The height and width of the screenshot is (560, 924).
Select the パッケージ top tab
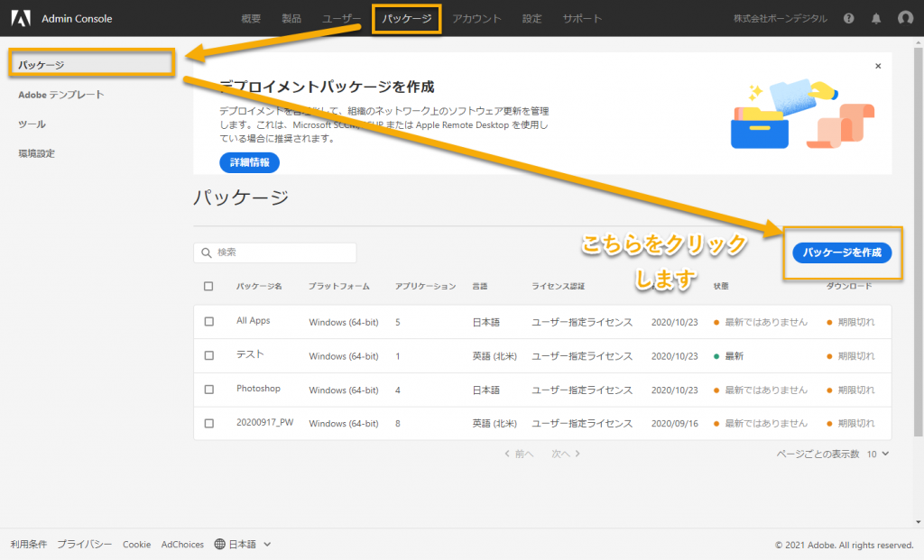(x=407, y=19)
